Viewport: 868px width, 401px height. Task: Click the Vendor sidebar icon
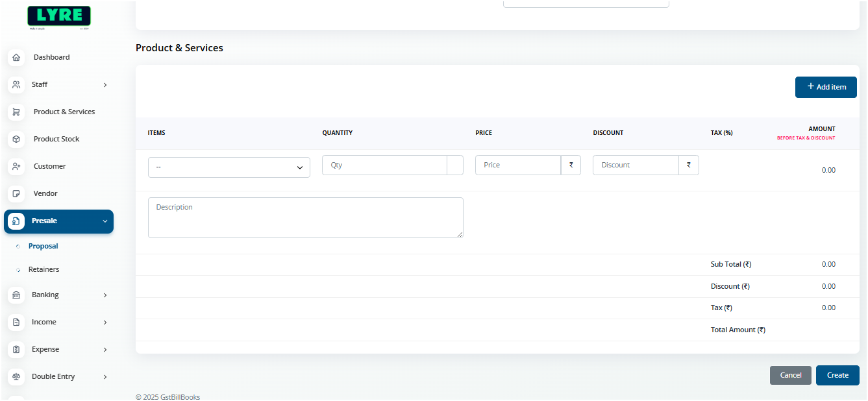pyautogui.click(x=16, y=193)
